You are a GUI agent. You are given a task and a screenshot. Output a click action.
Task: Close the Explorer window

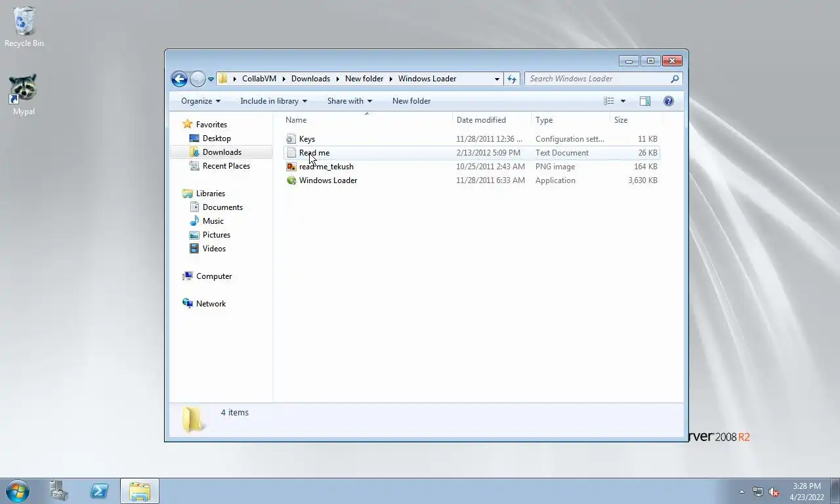tap(672, 61)
